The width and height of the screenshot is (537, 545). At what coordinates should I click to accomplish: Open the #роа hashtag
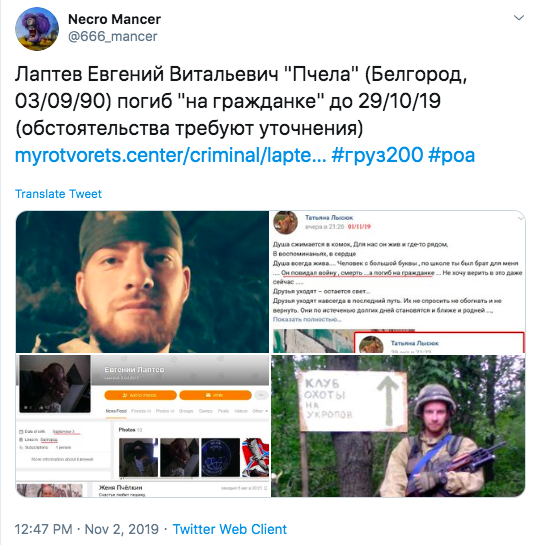(451, 155)
